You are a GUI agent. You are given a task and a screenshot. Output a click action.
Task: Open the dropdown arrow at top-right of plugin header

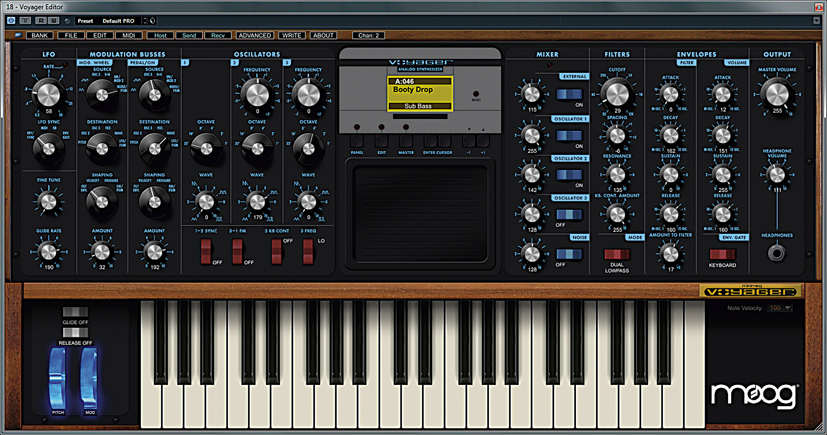[816, 21]
